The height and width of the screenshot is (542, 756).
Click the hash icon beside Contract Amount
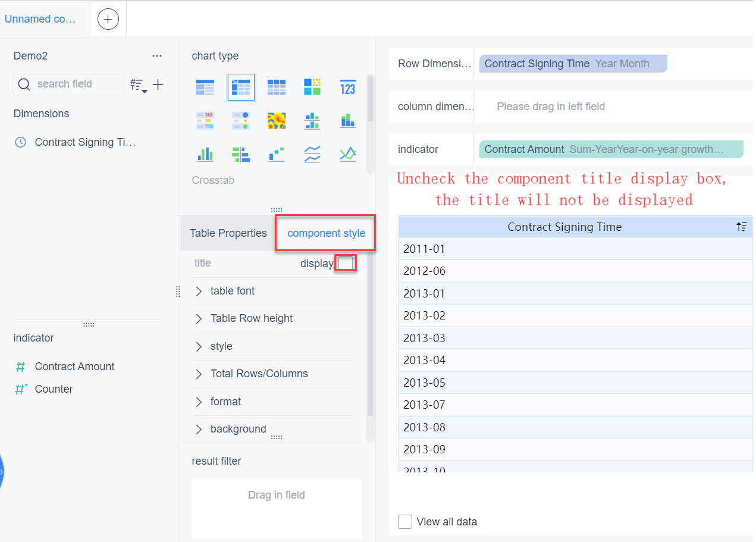(x=21, y=366)
